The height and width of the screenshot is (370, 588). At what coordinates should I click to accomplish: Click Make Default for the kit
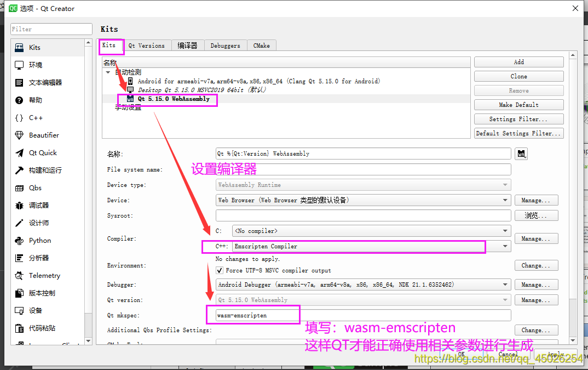(x=518, y=104)
